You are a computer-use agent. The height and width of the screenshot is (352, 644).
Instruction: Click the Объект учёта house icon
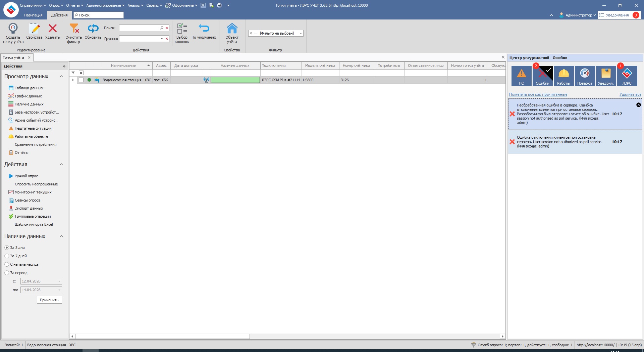(x=232, y=29)
